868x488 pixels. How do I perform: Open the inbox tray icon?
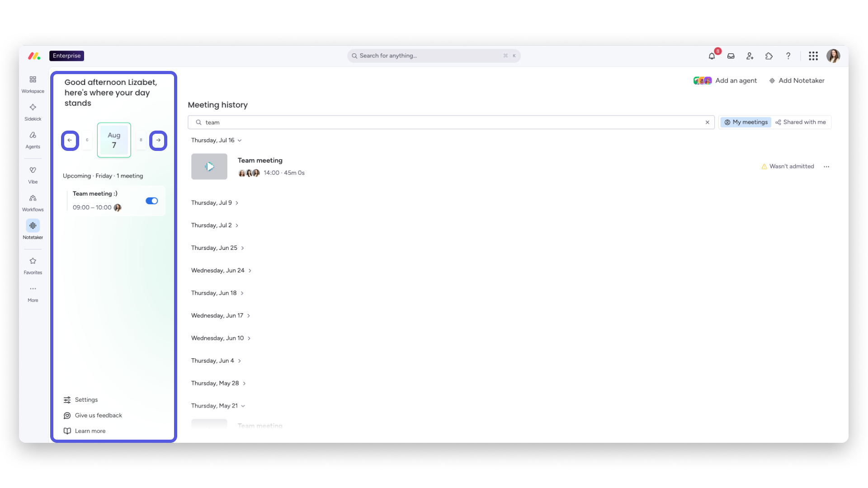pos(731,56)
